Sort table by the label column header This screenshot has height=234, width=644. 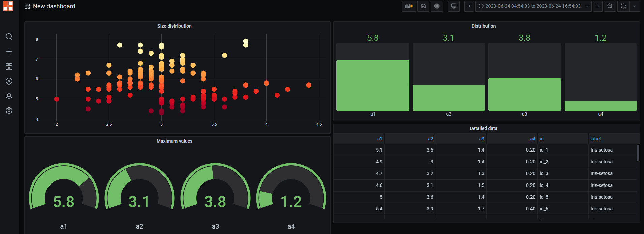[x=595, y=139]
